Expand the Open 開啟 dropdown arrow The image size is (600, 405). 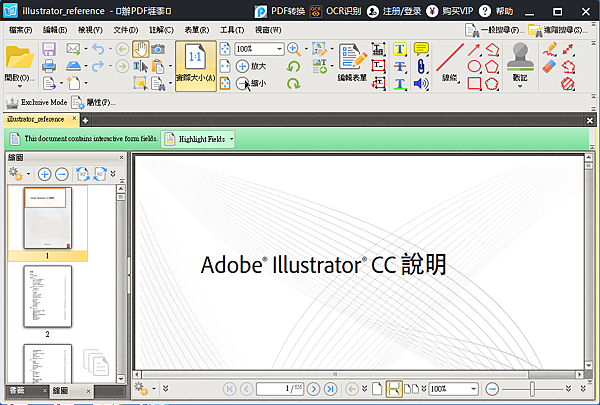pyautogui.click(x=19, y=87)
